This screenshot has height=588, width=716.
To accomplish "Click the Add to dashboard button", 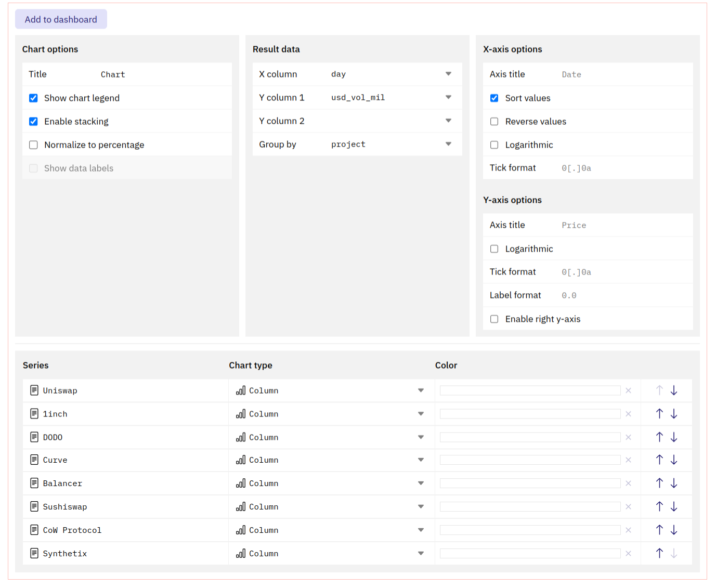I will pos(61,19).
